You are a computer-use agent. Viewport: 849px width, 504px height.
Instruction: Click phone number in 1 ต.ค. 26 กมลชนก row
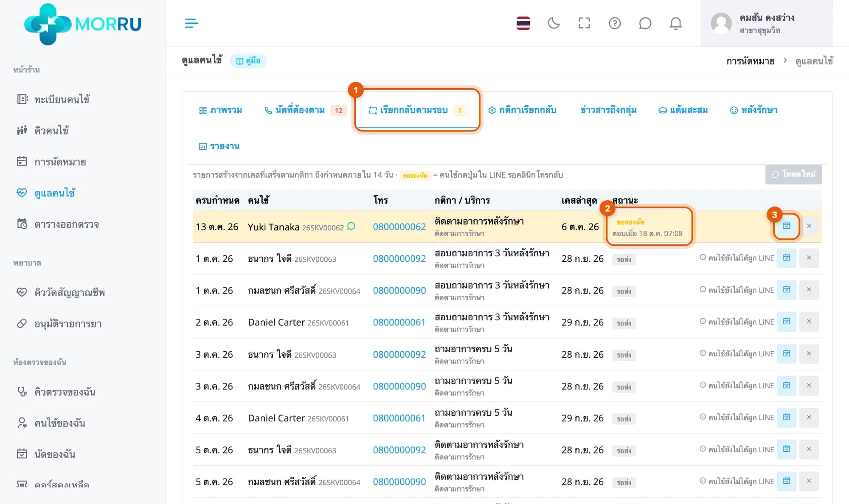(x=399, y=291)
